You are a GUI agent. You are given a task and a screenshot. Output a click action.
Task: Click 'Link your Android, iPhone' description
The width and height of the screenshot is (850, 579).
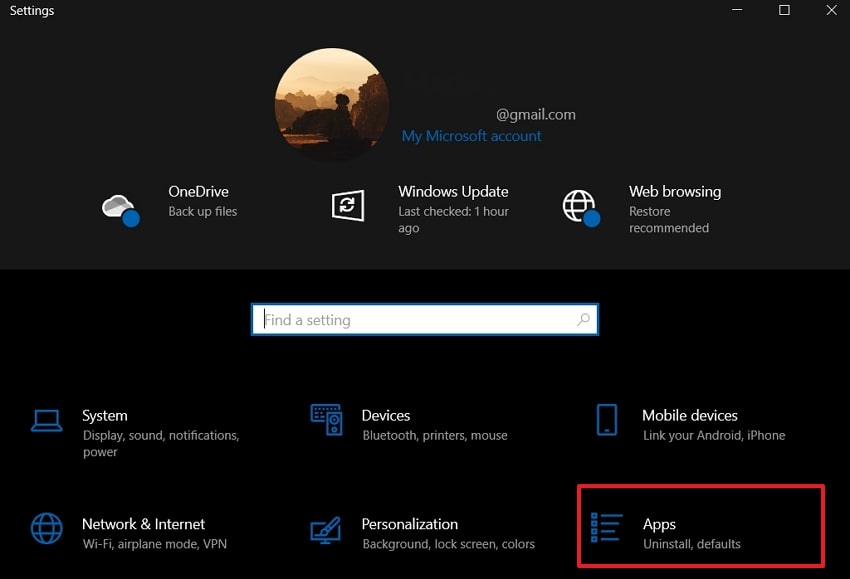click(x=714, y=435)
